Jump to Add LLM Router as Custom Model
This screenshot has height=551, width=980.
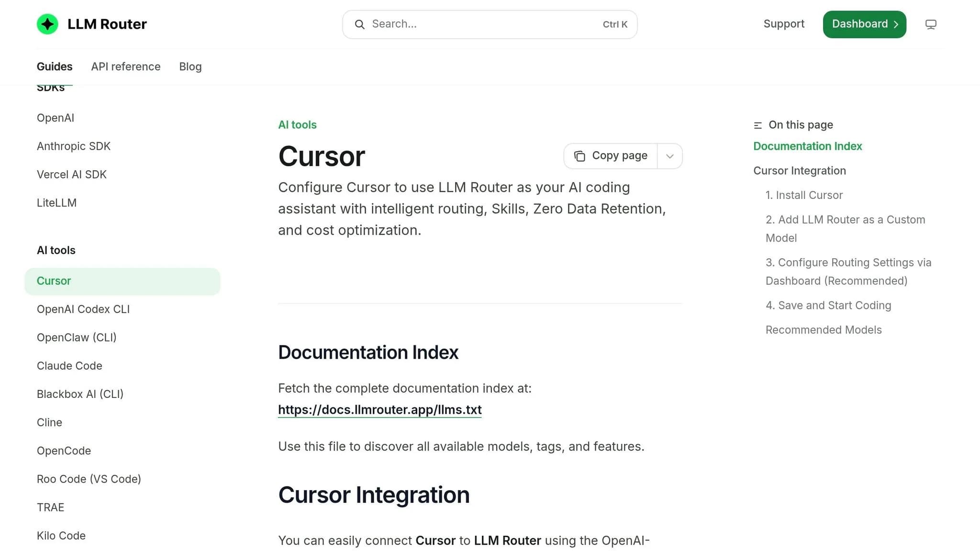coord(845,229)
